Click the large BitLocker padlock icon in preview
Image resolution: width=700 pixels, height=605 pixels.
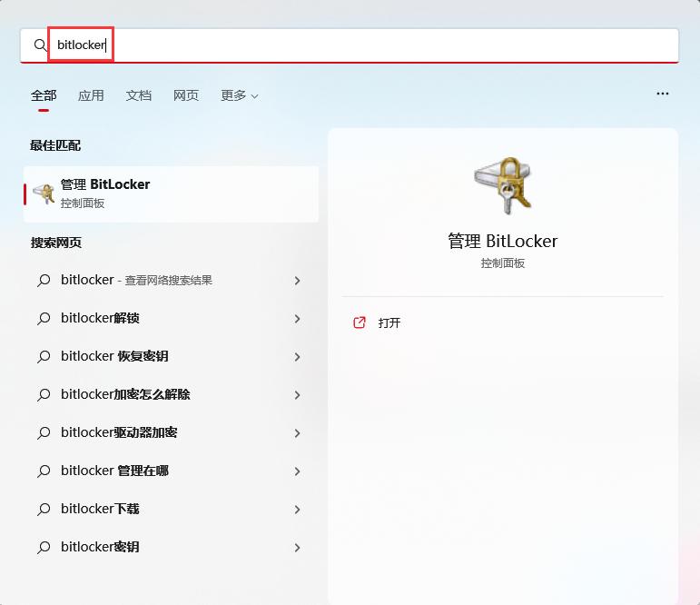(503, 184)
